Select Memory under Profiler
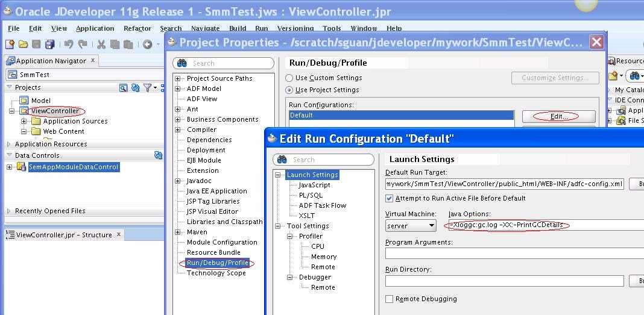This screenshot has width=644, height=315. [324, 257]
